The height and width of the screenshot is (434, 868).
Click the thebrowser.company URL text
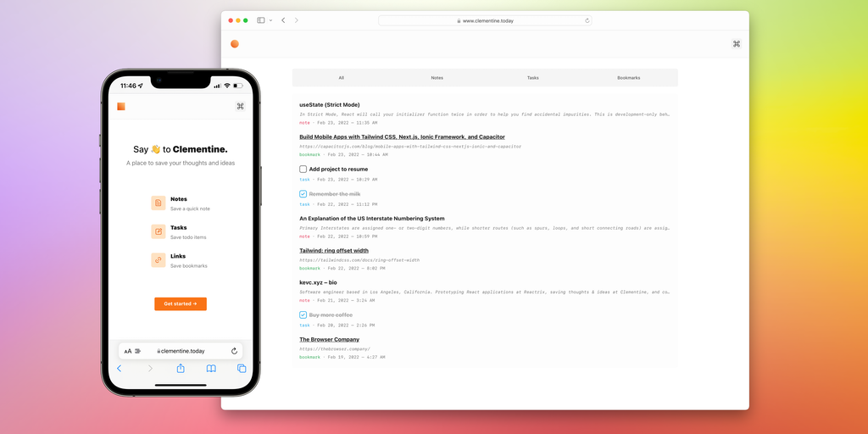(x=335, y=348)
